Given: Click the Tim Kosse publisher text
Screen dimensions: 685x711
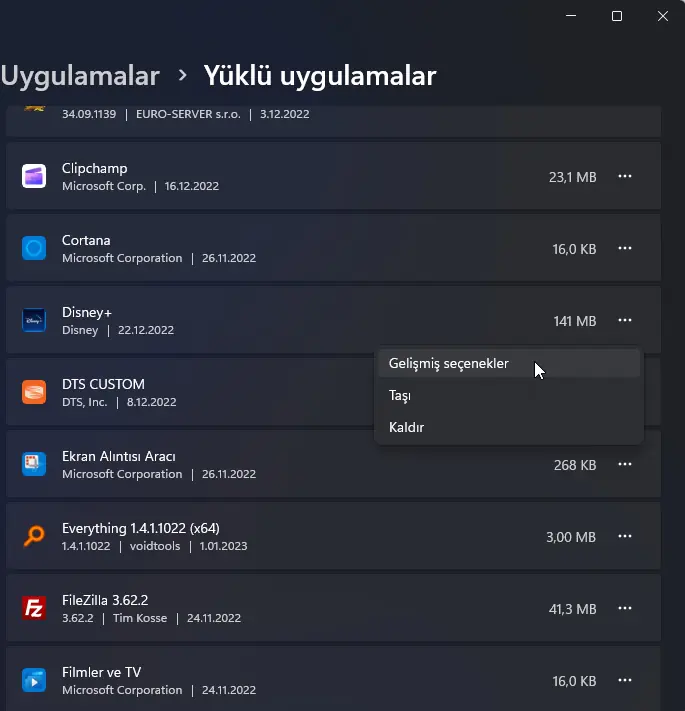Looking at the screenshot, I should click(x=140, y=618).
